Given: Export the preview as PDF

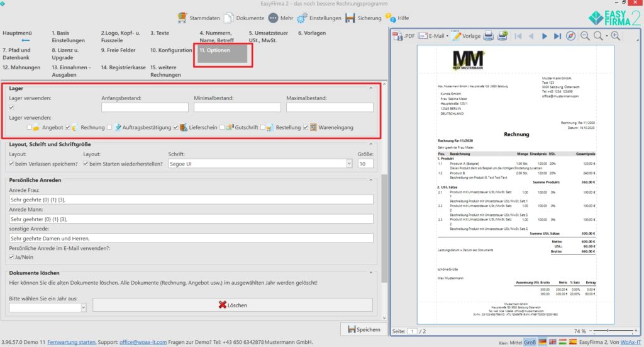Looking at the screenshot, I should click(x=403, y=36).
